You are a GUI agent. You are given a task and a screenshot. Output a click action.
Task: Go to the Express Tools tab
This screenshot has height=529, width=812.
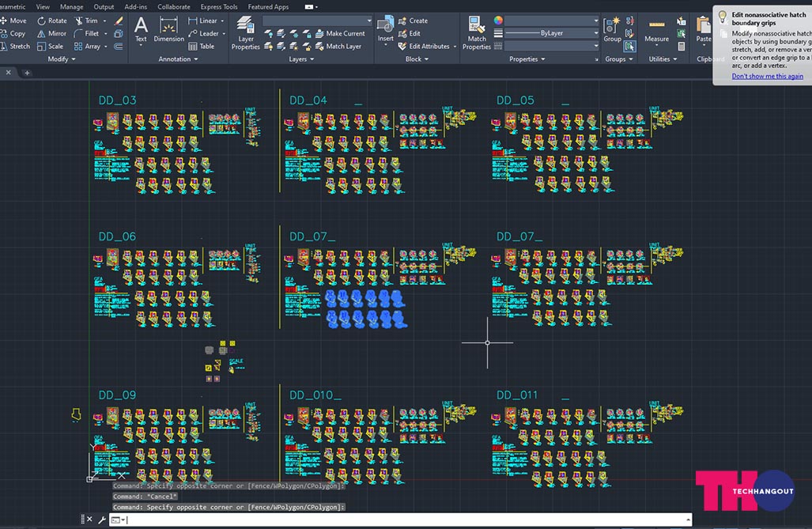pyautogui.click(x=219, y=7)
